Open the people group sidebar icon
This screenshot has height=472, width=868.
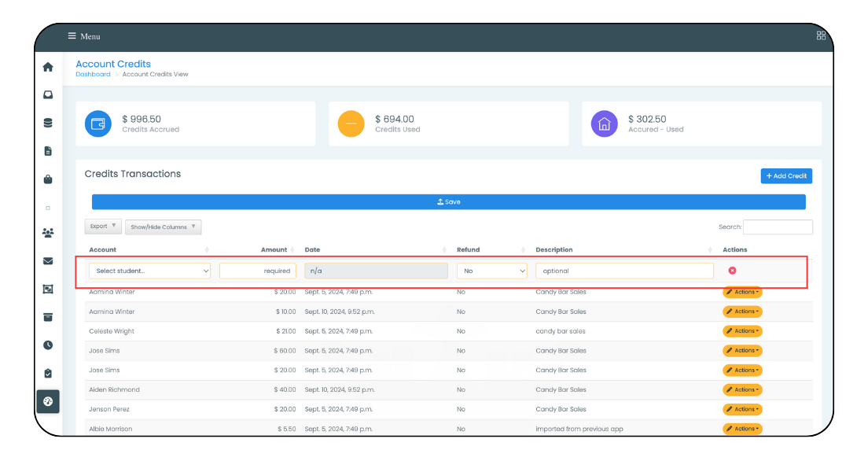coord(48,233)
